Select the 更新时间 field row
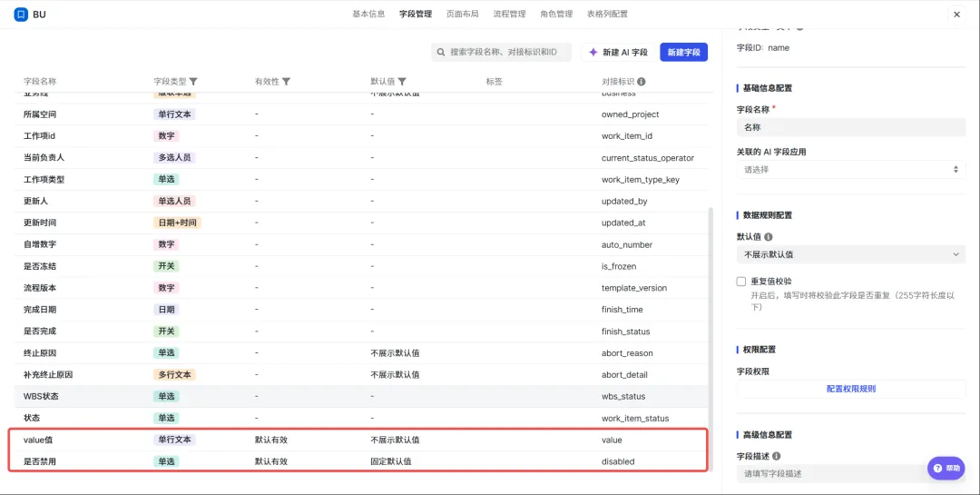 (363, 223)
